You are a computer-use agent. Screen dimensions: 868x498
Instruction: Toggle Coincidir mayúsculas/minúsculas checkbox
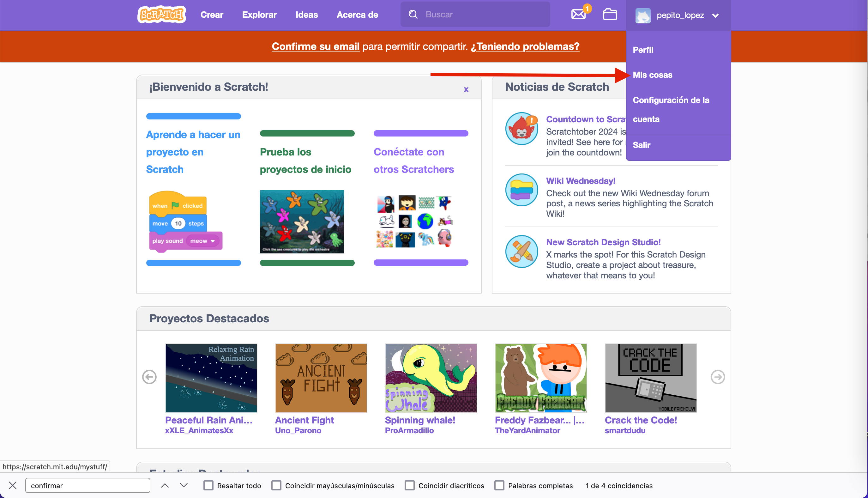coord(276,485)
